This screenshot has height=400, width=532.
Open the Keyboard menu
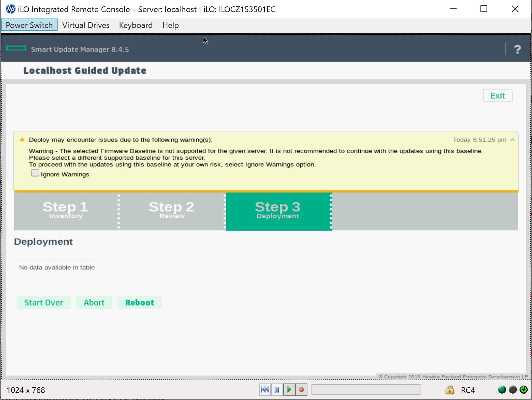click(136, 25)
